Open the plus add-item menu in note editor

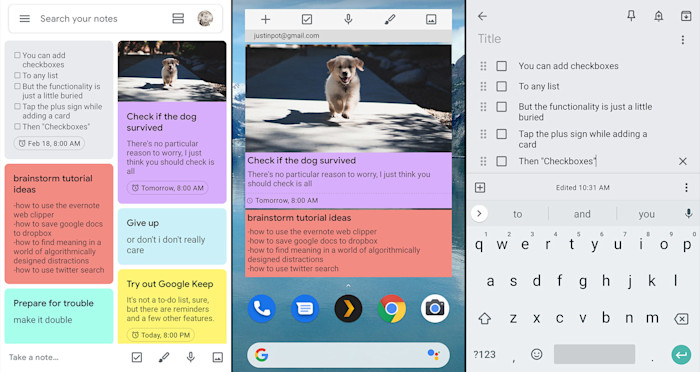pyautogui.click(x=480, y=188)
